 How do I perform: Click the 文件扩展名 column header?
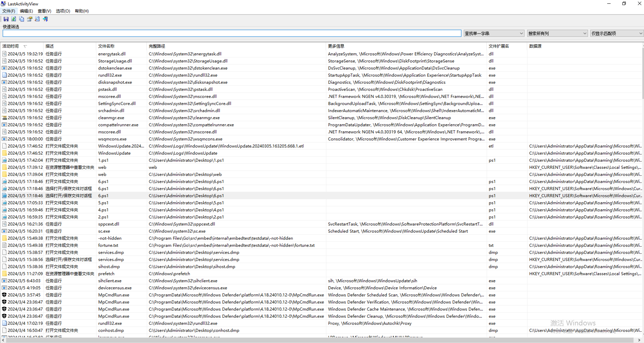coord(499,46)
